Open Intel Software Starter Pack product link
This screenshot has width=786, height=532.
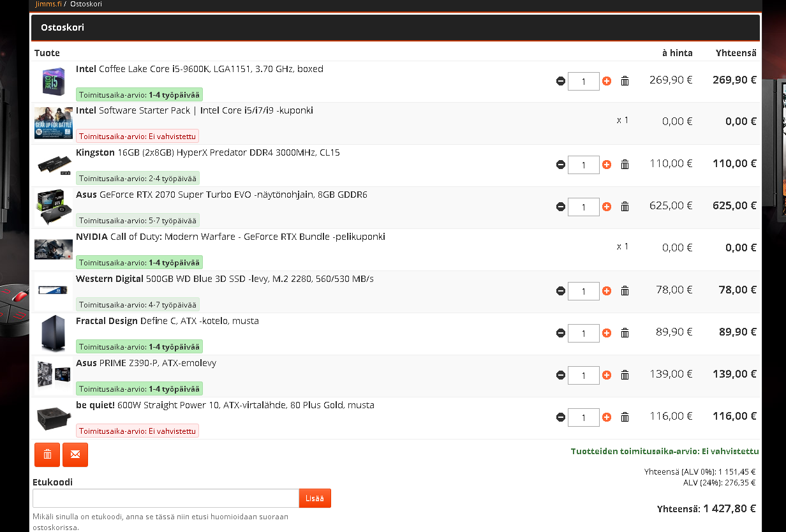tap(195, 110)
